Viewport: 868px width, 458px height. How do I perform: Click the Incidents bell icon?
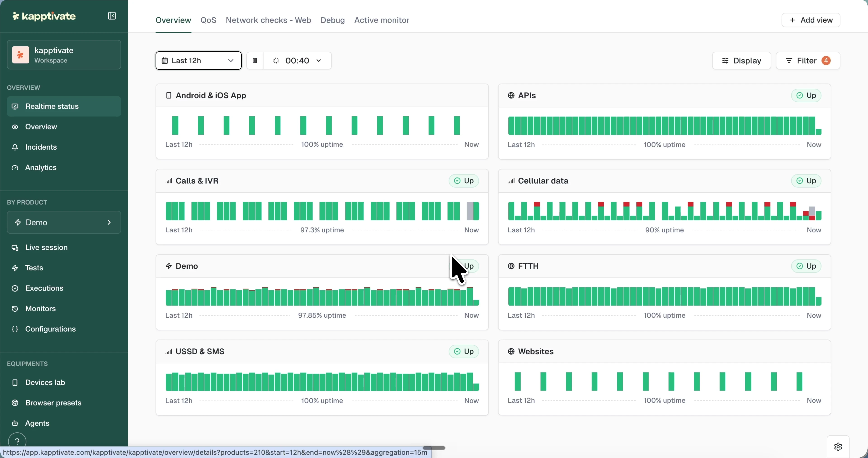coord(15,147)
